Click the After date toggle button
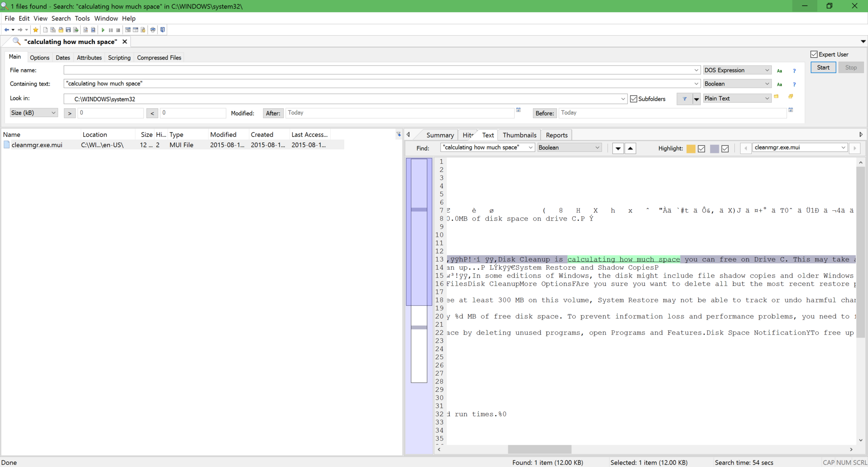The height and width of the screenshot is (467, 868). [x=273, y=113]
